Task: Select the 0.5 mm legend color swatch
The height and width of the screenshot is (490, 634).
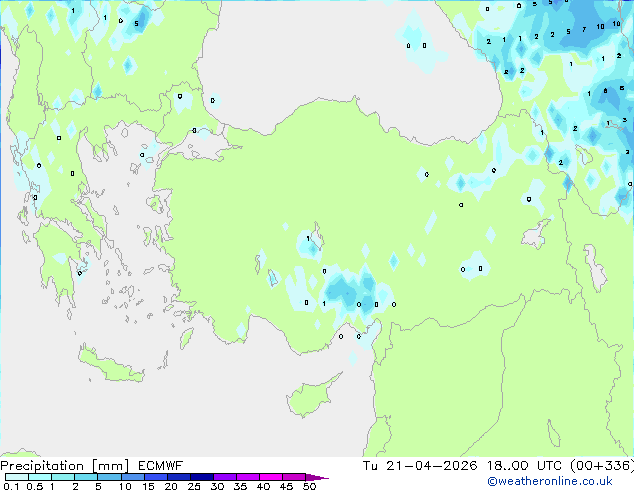Action: click(x=40, y=477)
